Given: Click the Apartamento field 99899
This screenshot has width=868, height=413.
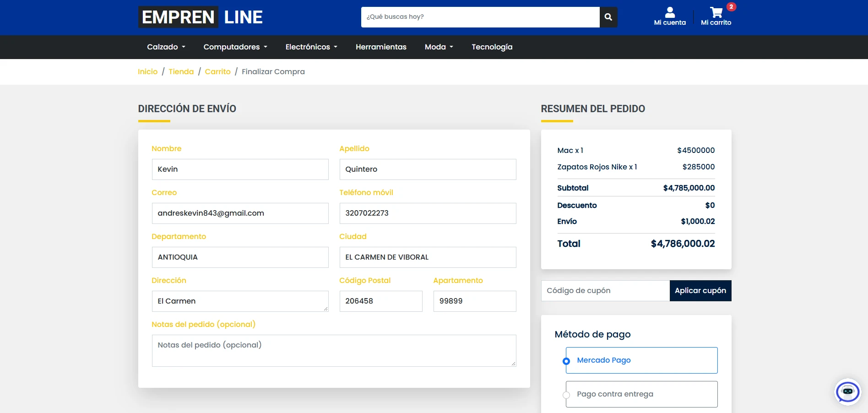Looking at the screenshot, I should [x=475, y=301].
